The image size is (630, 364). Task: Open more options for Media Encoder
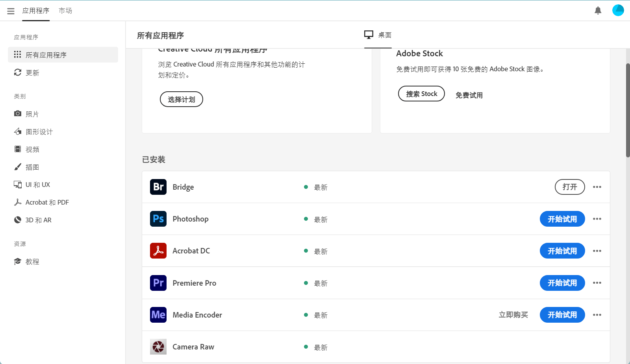597,315
